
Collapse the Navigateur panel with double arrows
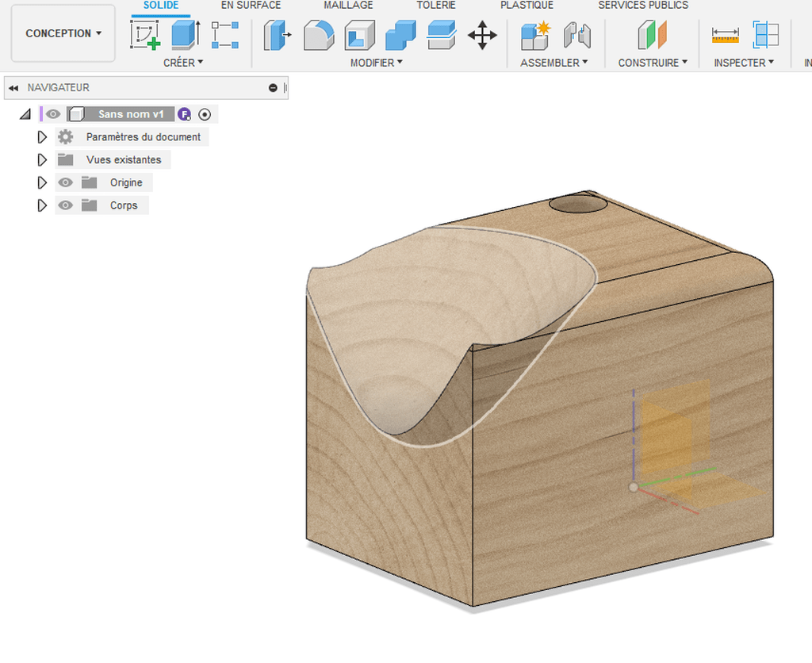coord(13,88)
